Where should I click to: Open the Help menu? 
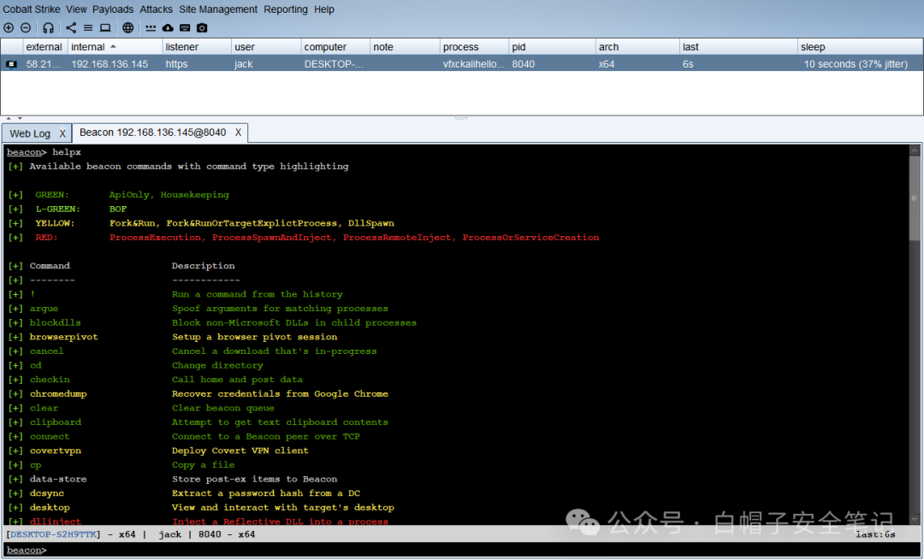pyautogui.click(x=324, y=9)
